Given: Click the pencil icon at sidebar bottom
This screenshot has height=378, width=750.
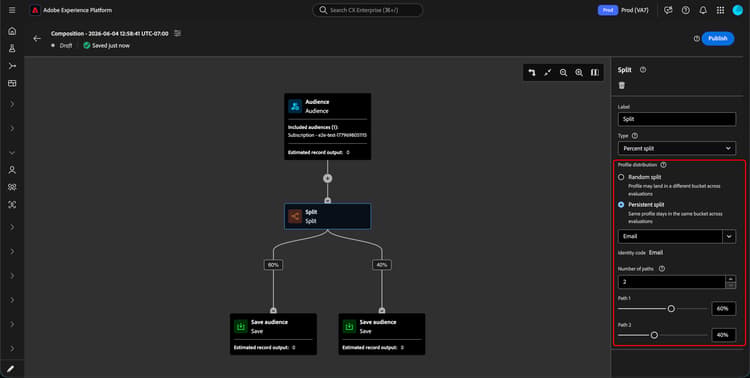Looking at the screenshot, I should pos(11,369).
